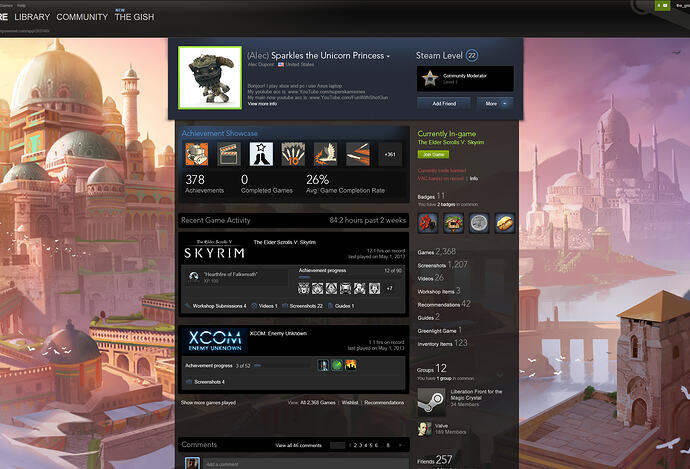Open the Wishlist link
690x469 pixels.
tap(350, 403)
